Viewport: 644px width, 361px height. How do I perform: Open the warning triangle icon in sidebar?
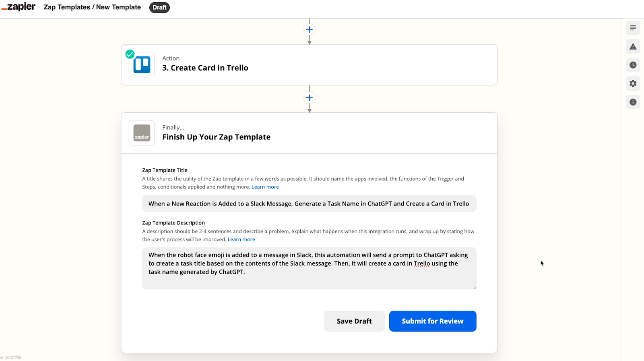click(x=633, y=46)
